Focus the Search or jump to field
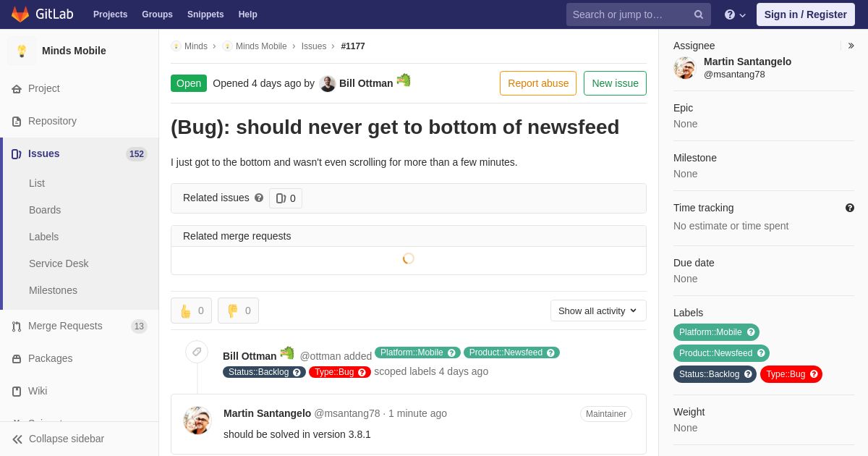The width and height of the screenshot is (868, 456). (639, 14)
